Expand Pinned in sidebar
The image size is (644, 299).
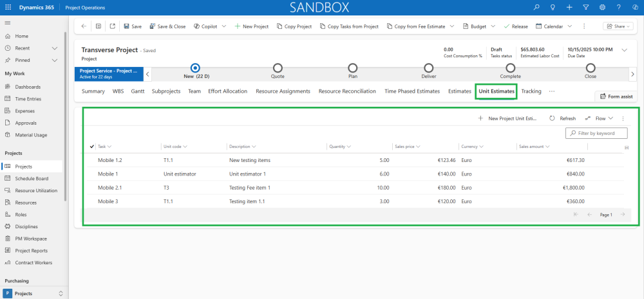pos(55,60)
